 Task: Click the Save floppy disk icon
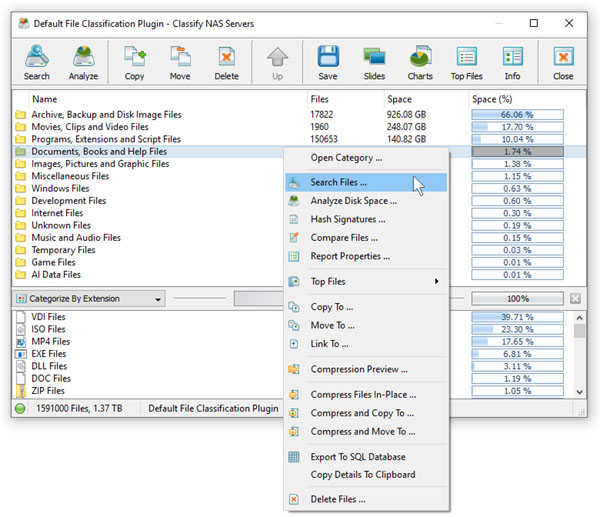pyautogui.click(x=328, y=57)
